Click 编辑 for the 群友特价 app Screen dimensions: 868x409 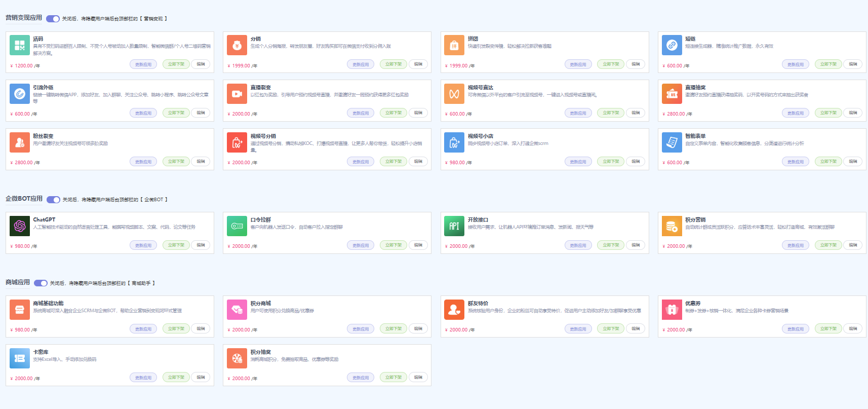coord(636,329)
